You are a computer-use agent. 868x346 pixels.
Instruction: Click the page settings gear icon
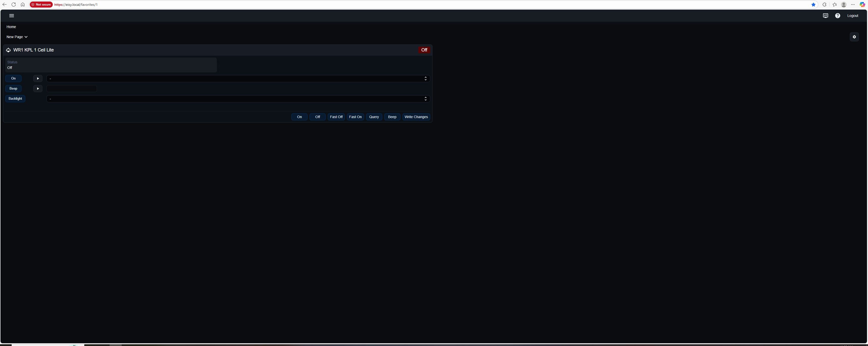[854, 37]
